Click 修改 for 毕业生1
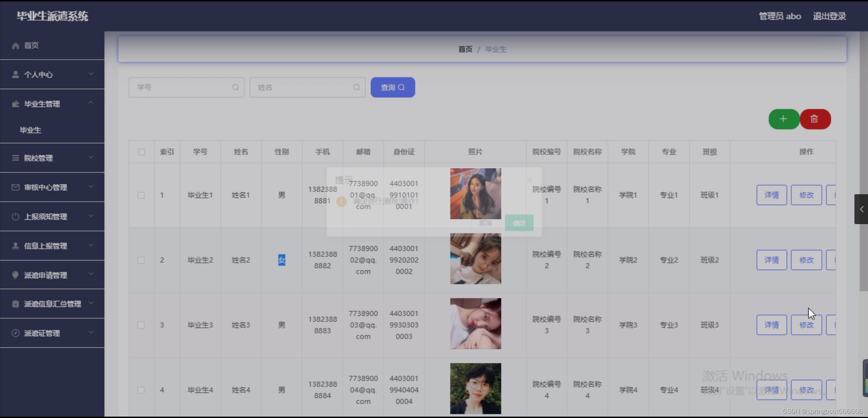 click(x=806, y=195)
